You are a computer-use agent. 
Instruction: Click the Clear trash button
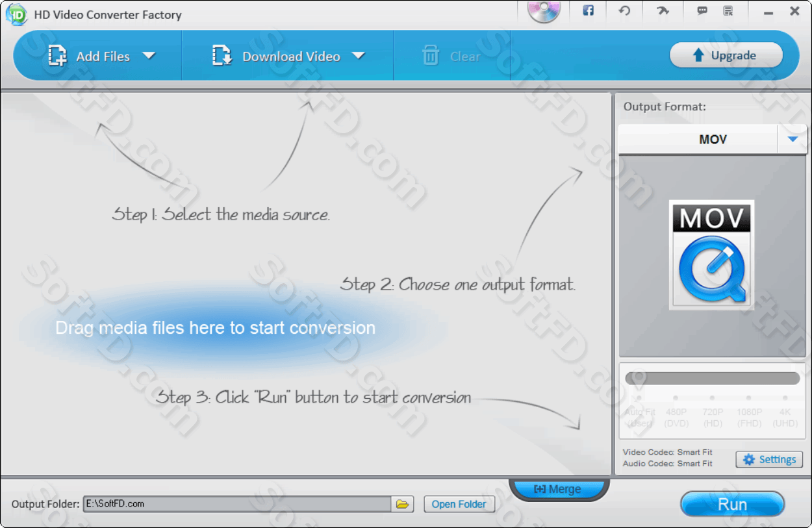tap(451, 57)
